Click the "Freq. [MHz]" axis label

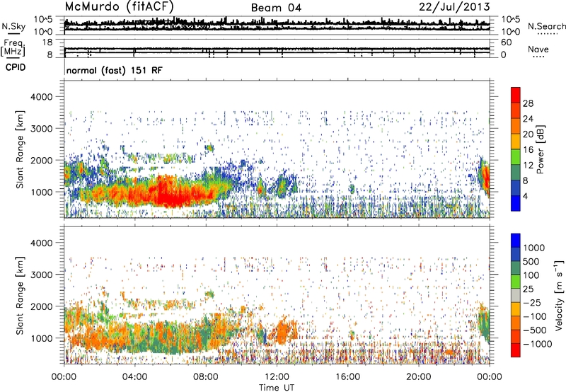point(14,47)
